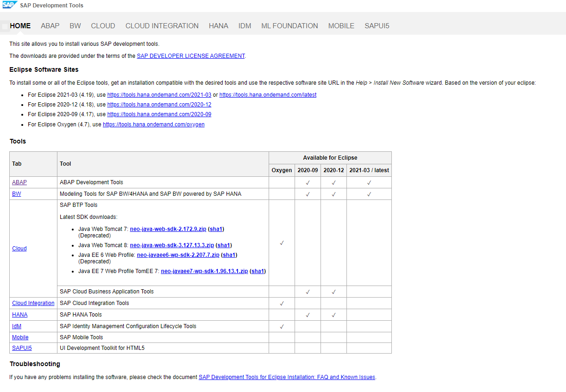Screen dimensions: 566x392
Task: Open sha1 link for neo-java-web-sdk-3.127.13.3.zip
Action: tap(224, 245)
